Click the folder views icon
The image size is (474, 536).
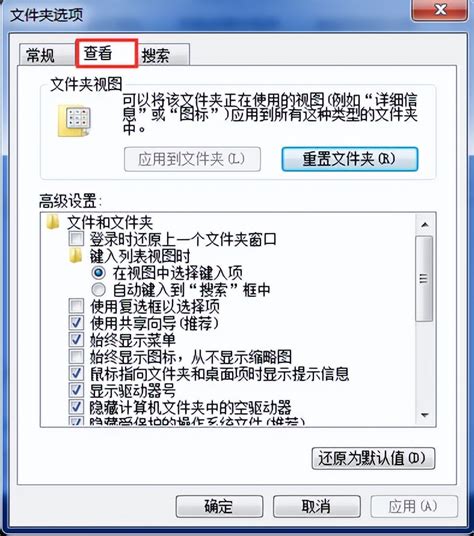[75, 121]
